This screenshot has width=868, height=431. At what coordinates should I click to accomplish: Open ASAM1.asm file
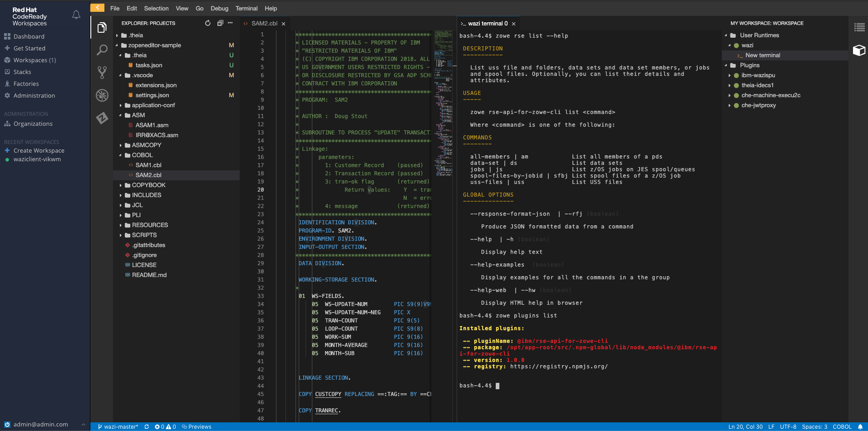pos(152,125)
